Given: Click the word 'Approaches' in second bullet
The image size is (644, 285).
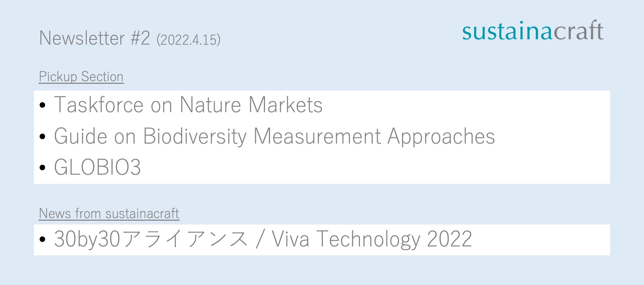Looking at the screenshot, I should pos(441,136).
